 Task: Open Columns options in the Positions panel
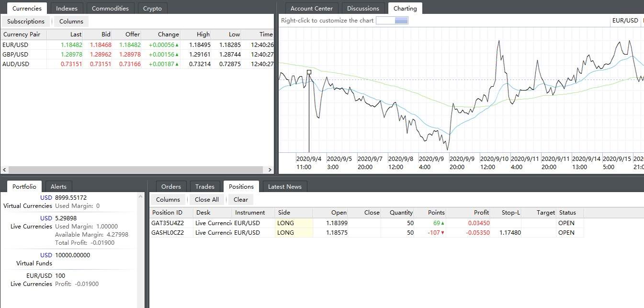pos(168,199)
